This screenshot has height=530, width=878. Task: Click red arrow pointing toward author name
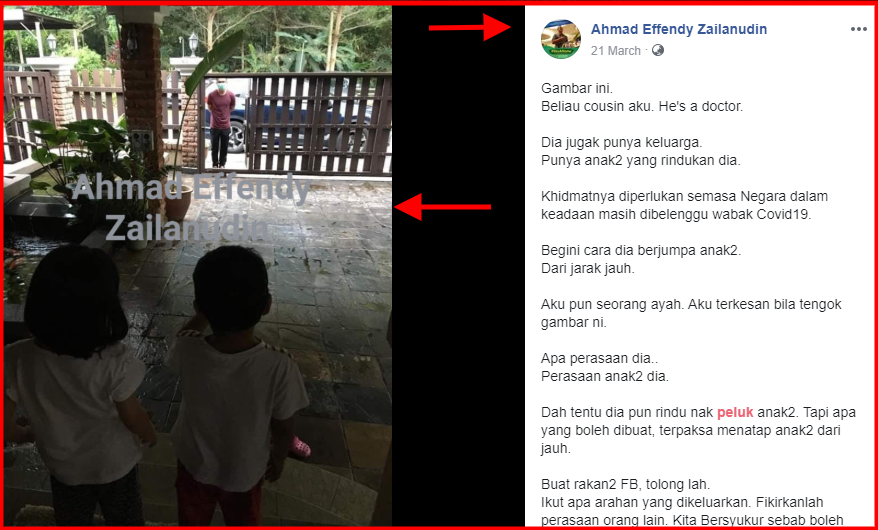pyautogui.click(x=469, y=27)
